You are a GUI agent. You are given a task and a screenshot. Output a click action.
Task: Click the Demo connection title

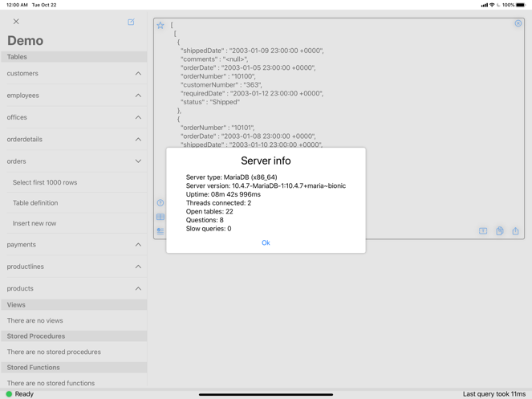[x=25, y=40]
